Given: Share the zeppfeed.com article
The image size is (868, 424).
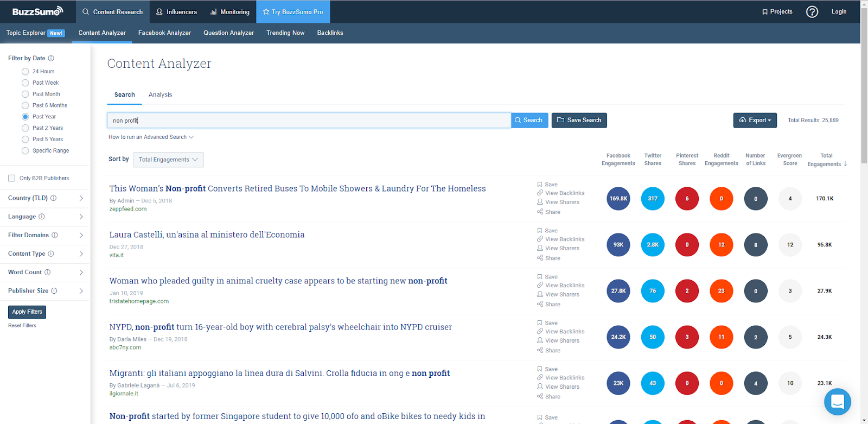Looking at the screenshot, I should point(548,212).
